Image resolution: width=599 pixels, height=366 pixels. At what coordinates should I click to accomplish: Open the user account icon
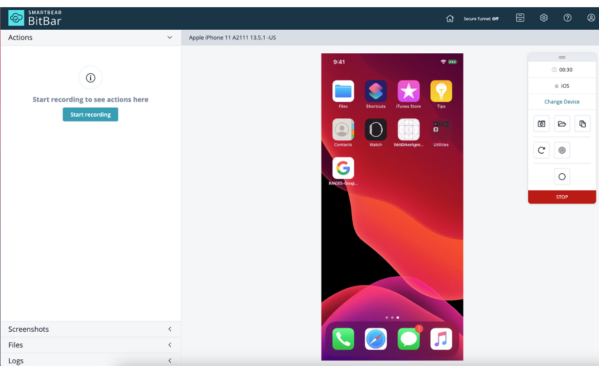coord(591,18)
